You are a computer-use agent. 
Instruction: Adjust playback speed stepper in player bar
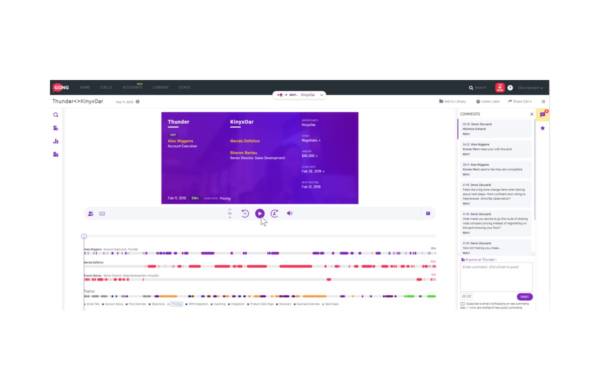(230, 214)
